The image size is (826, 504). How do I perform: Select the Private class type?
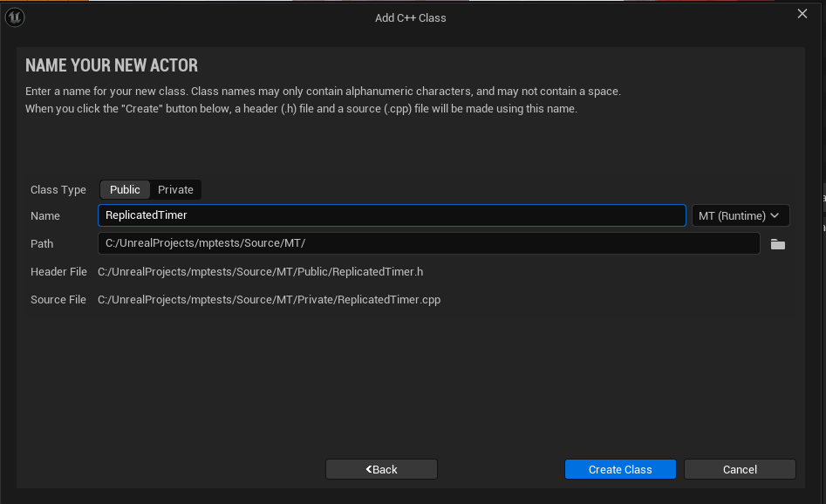click(175, 189)
